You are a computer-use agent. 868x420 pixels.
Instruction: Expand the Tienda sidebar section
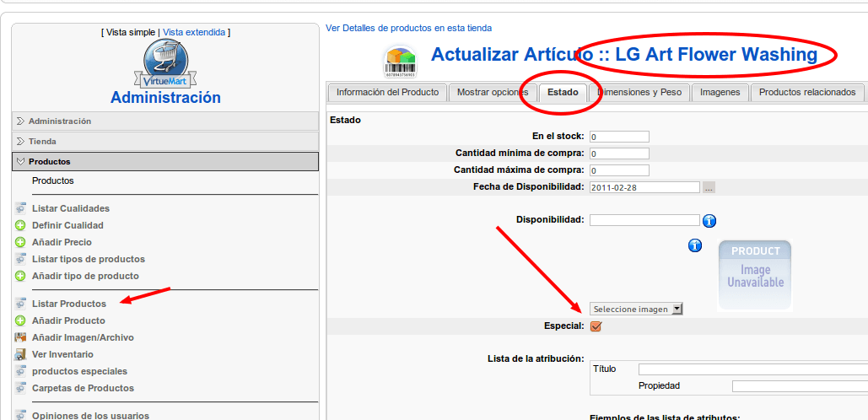coord(165,141)
